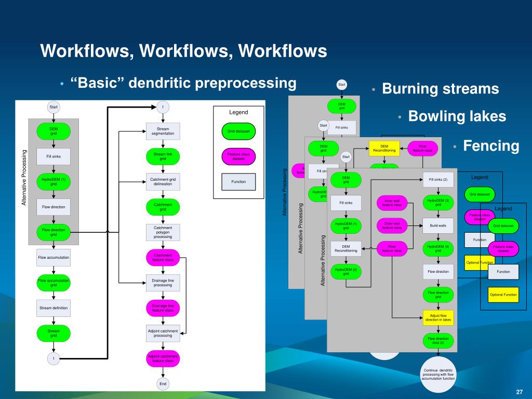Select the green Catchment grid node
The height and width of the screenshot is (399, 532).
click(x=163, y=207)
